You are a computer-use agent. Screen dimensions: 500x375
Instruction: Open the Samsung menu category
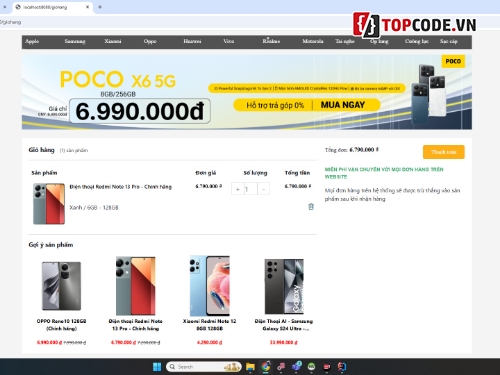coord(75,41)
